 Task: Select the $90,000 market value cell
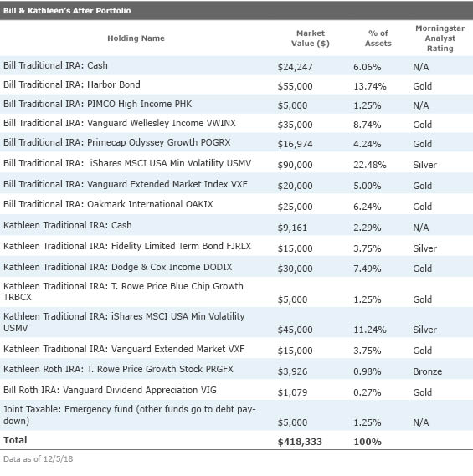(x=295, y=165)
